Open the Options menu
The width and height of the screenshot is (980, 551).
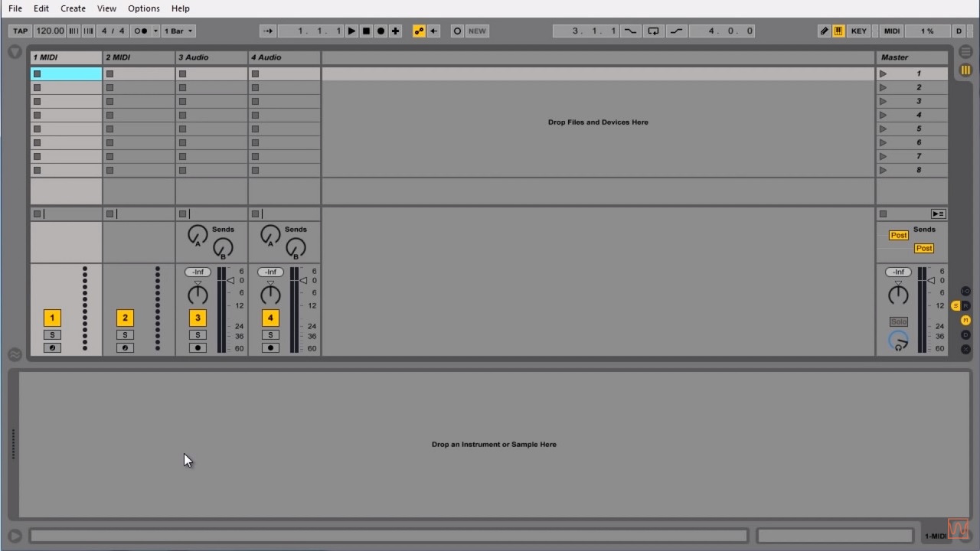pos(144,8)
